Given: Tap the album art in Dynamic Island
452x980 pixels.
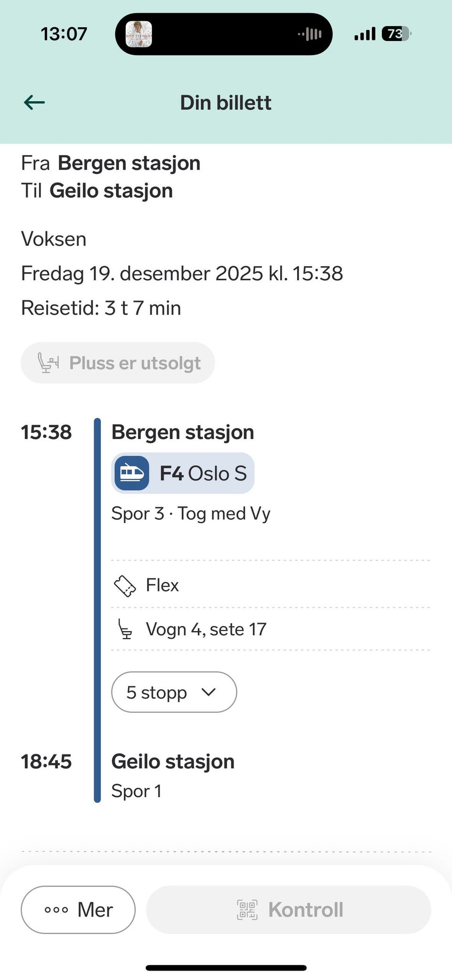Looking at the screenshot, I should pos(139,34).
